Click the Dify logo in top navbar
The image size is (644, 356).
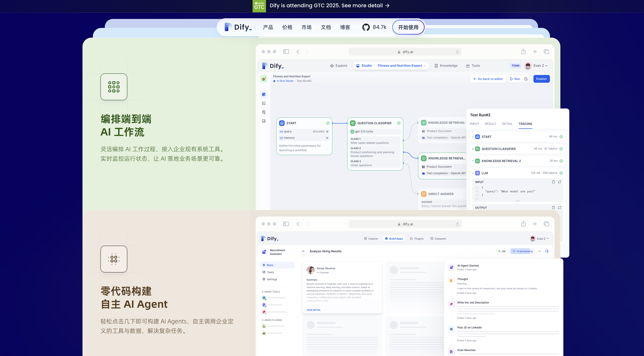(238, 27)
